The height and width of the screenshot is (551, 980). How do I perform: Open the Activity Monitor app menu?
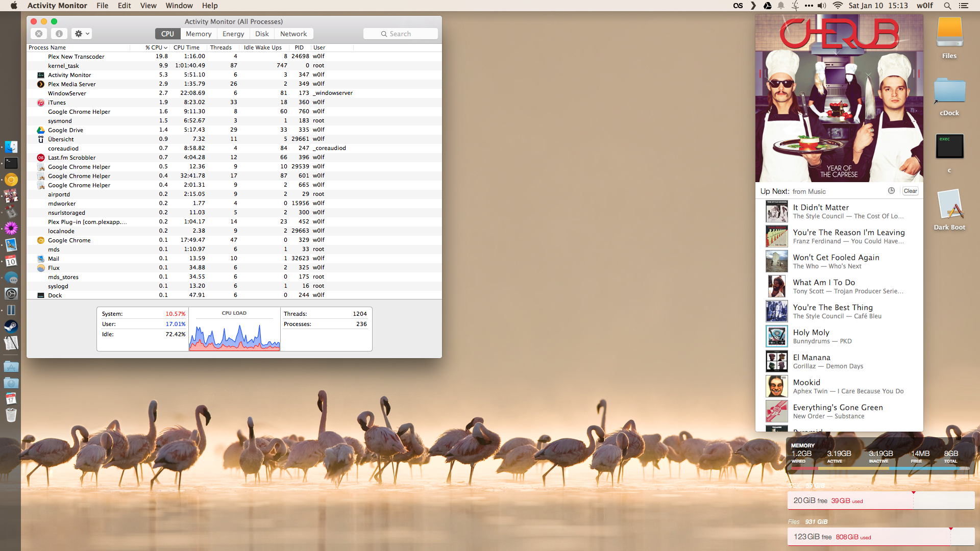click(57, 6)
